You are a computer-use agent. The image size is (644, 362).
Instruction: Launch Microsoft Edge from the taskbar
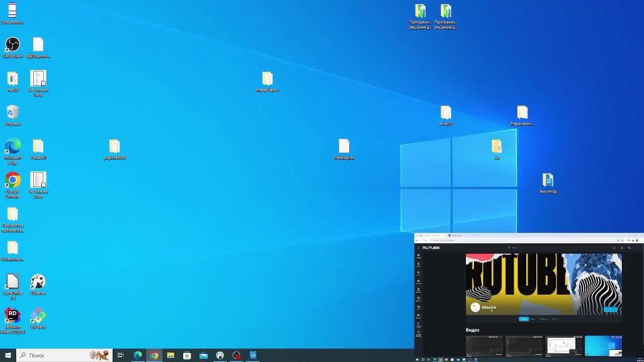[x=137, y=355]
